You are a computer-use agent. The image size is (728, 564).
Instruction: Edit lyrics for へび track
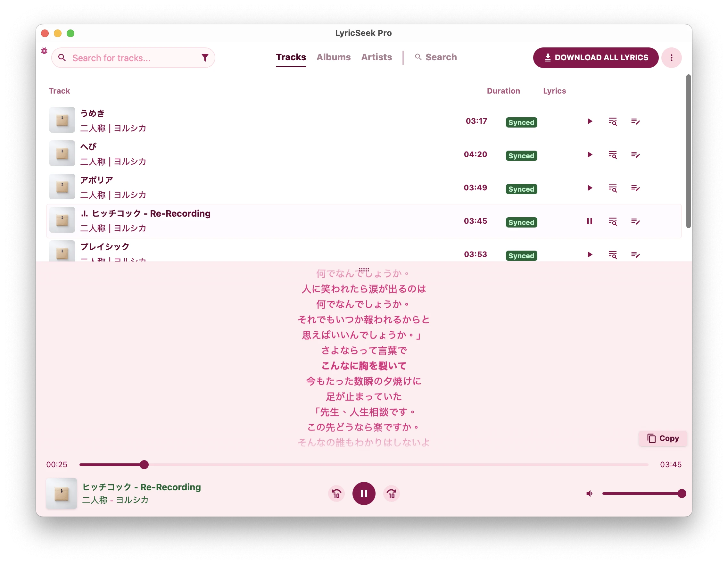[x=635, y=155]
